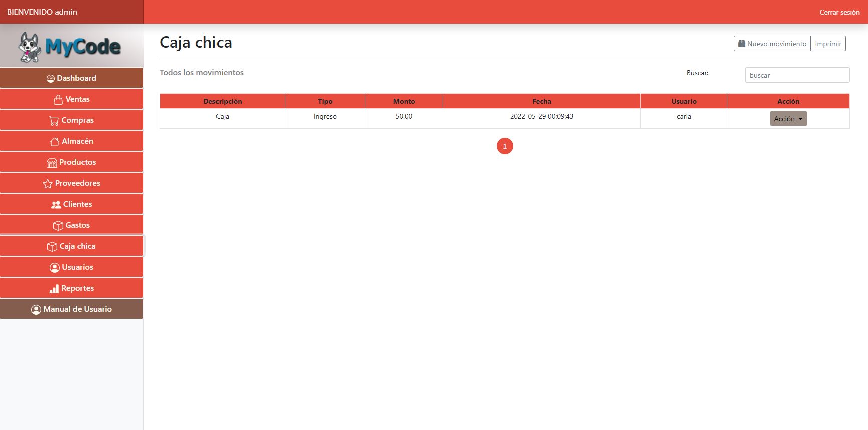Image resolution: width=868 pixels, height=430 pixels.
Task: Click the Proveedores star icon
Action: [48, 184]
